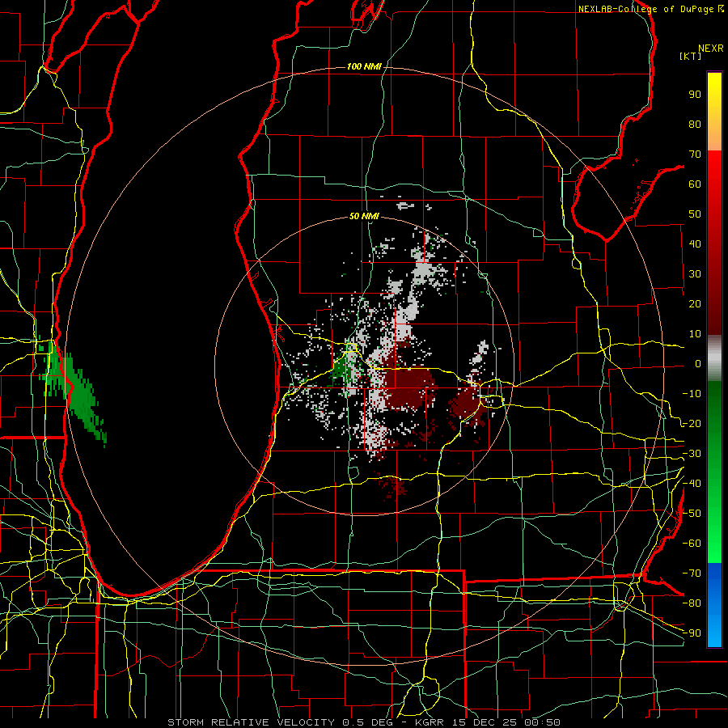Click the -50 value on the velocity scale

692,514
